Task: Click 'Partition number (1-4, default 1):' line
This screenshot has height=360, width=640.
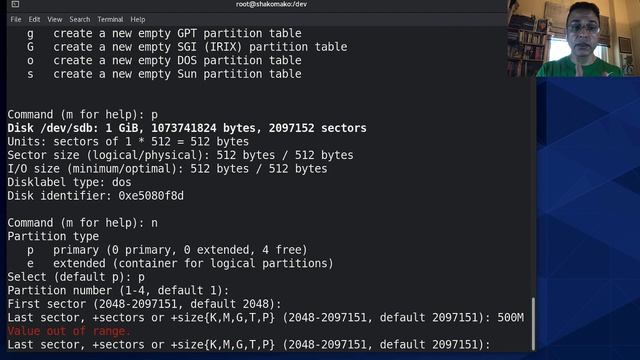Action: tap(118, 291)
